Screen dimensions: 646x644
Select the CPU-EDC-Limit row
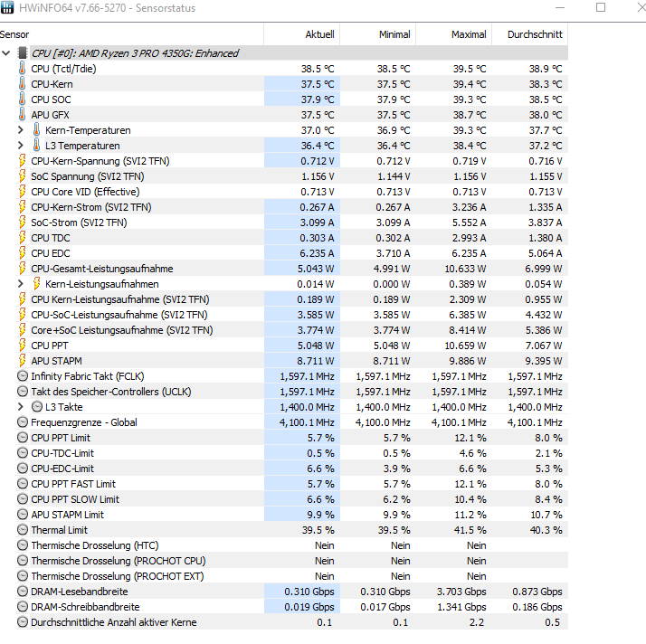pos(291,469)
